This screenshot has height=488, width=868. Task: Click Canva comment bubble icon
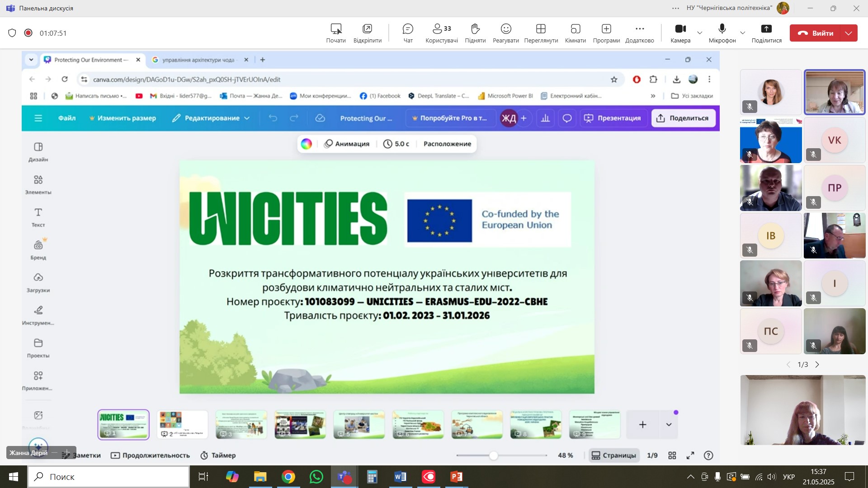pyautogui.click(x=567, y=118)
